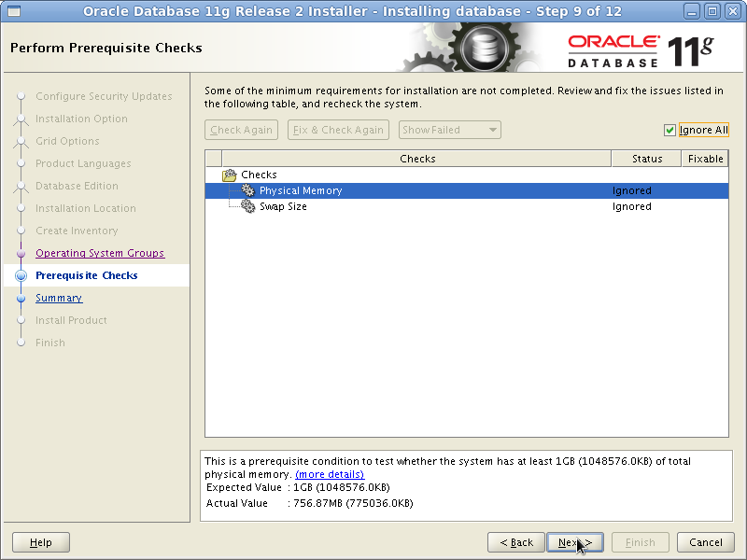
Task: Click the Help button
Action: coord(41,542)
